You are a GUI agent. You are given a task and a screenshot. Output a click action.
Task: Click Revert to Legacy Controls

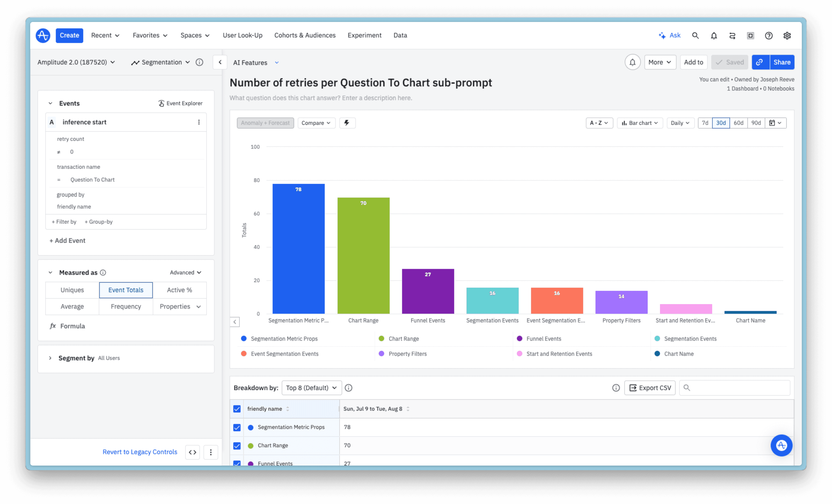tap(140, 452)
